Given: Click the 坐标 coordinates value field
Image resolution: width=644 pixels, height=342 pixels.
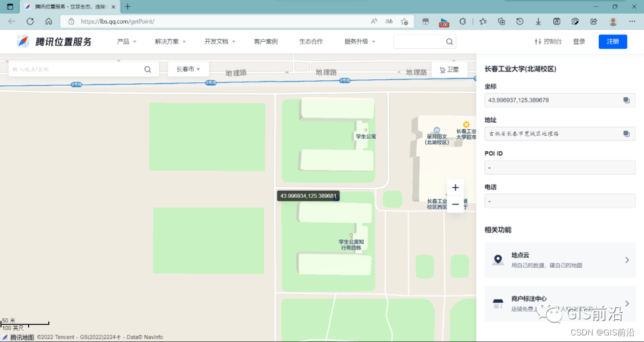Looking at the screenshot, I should coord(560,100).
